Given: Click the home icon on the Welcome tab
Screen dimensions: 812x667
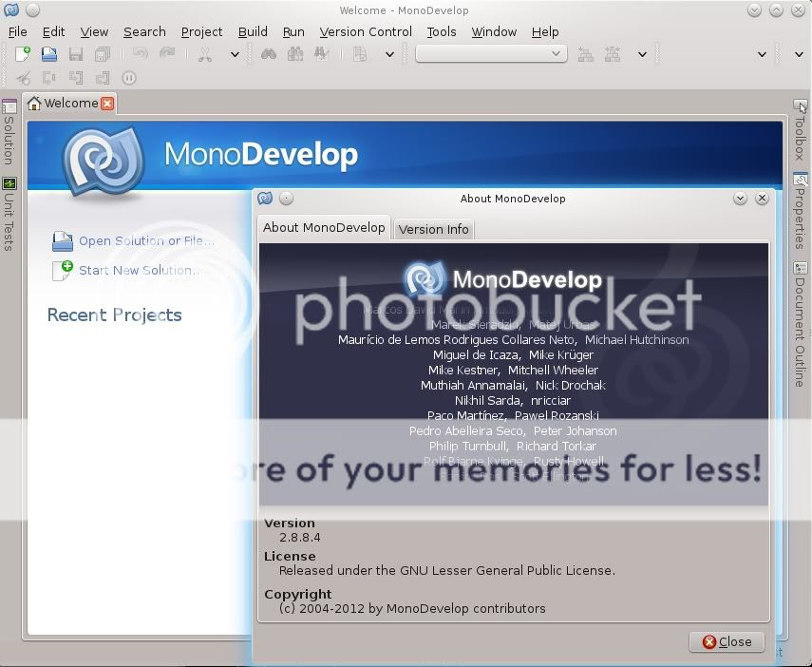Looking at the screenshot, I should pyautogui.click(x=34, y=104).
